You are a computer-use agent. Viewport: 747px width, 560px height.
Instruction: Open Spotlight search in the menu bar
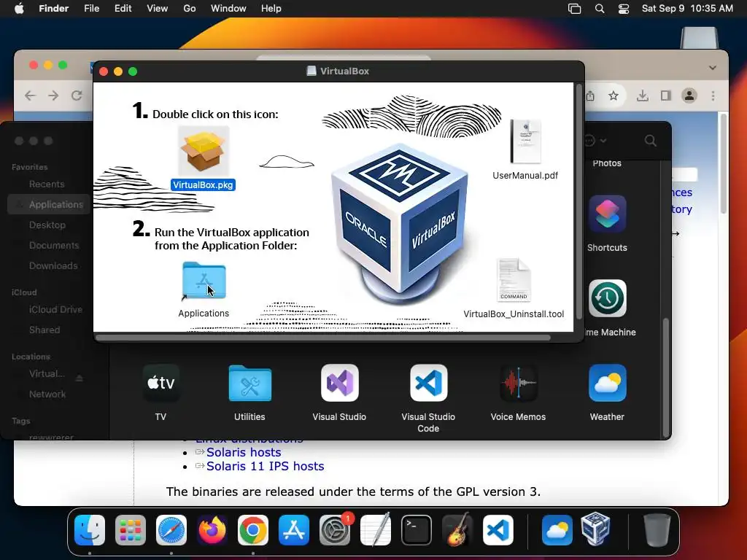pos(600,9)
